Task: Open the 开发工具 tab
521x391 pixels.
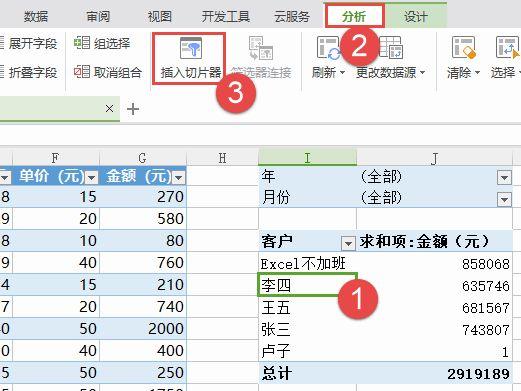Action: click(226, 16)
